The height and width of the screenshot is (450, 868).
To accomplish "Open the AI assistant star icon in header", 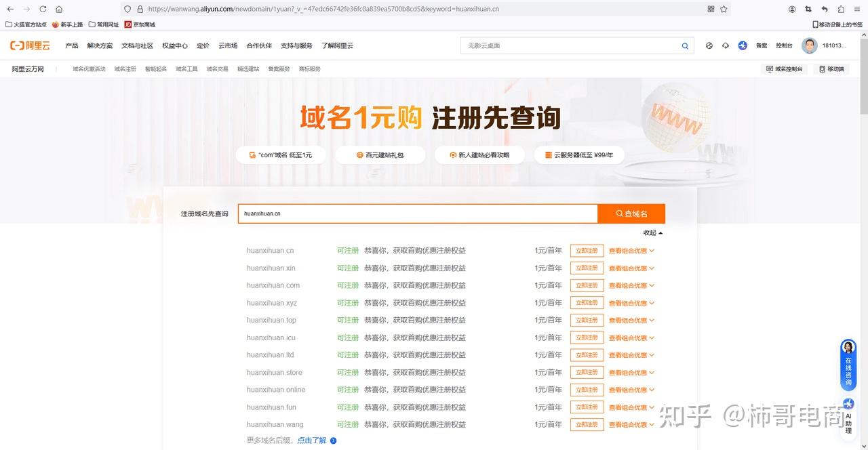I will [x=743, y=45].
